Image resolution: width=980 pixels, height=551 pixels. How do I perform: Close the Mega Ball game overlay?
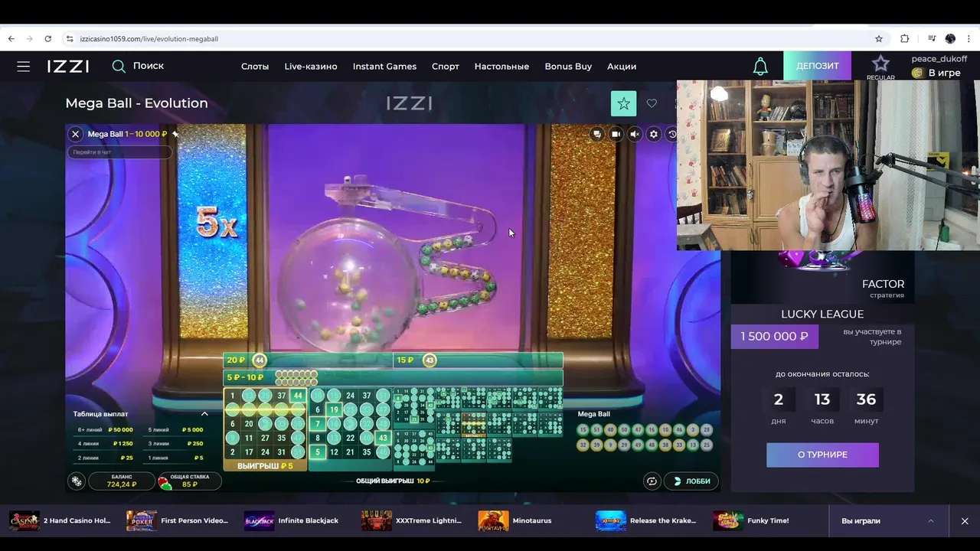point(75,134)
